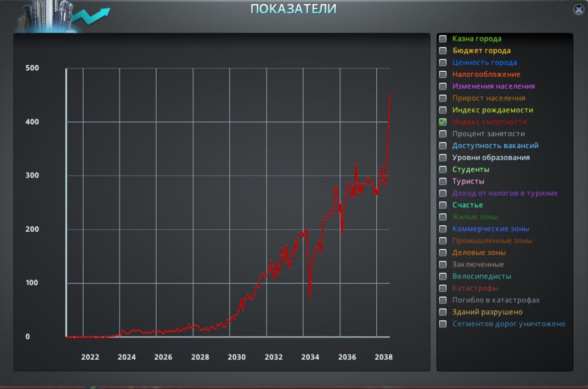Click the ПОКАЗАТЕЛИ panel title
This screenshot has height=389, width=588.
point(294,9)
